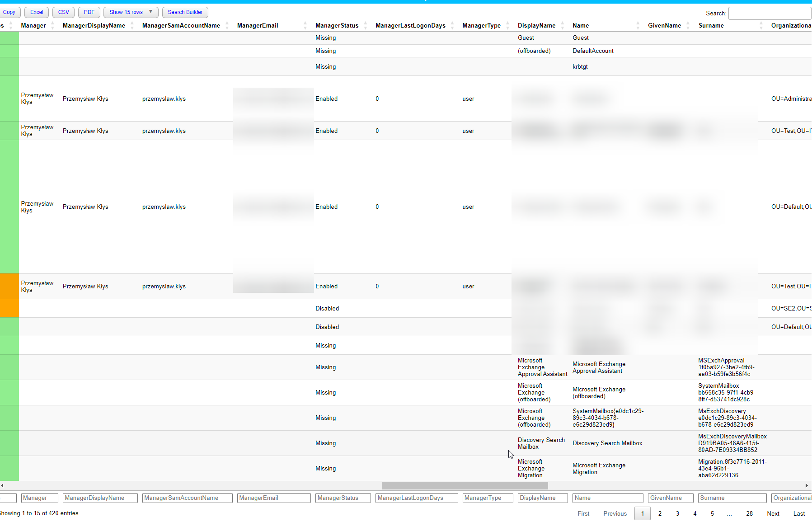Open the Search Builder
This screenshot has height=522, width=812.
[x=185, y=12]
